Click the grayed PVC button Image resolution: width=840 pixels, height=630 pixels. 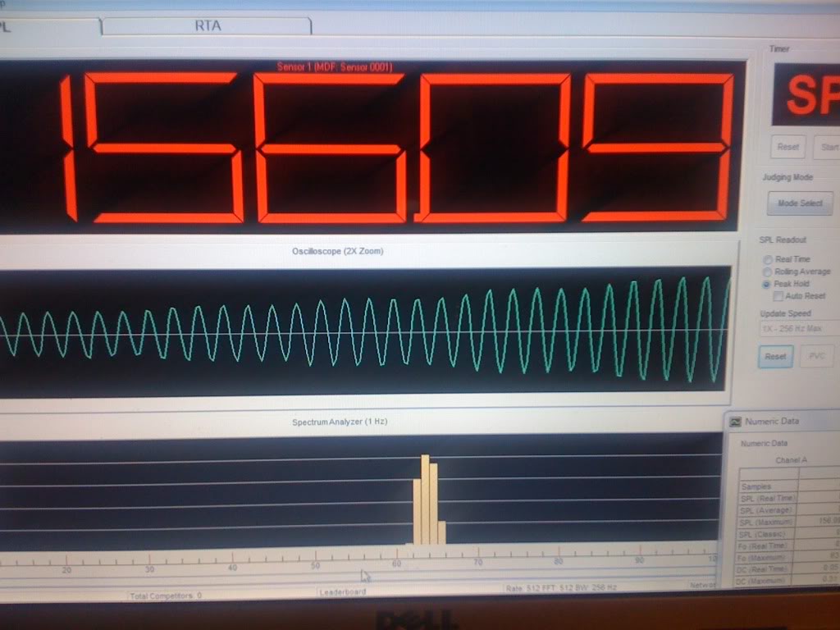(x=816, y=356)
